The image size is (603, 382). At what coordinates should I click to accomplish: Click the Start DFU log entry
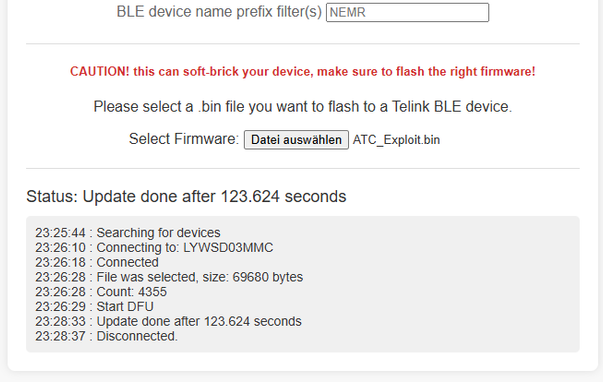point(95,307)
